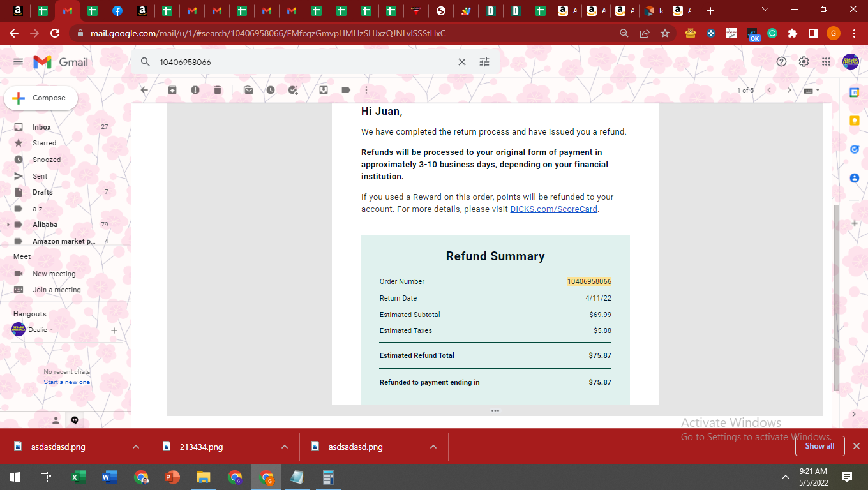Reload the current page

pos(55,33)
